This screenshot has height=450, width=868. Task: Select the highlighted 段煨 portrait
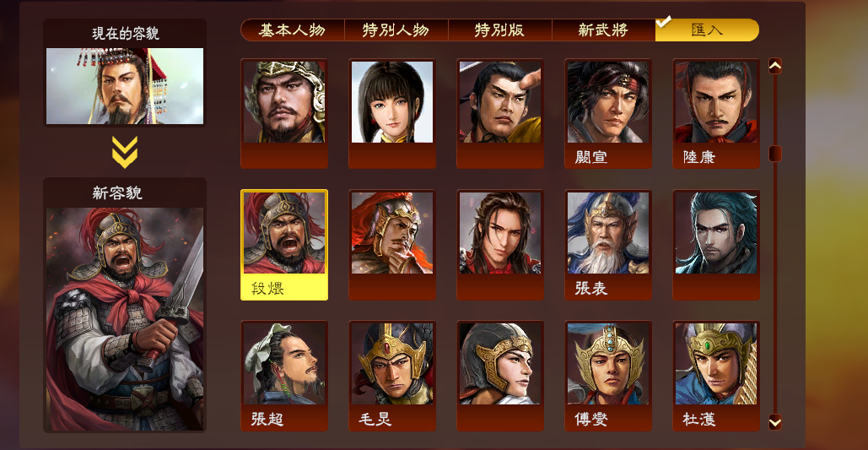click(x=284, y=245)
